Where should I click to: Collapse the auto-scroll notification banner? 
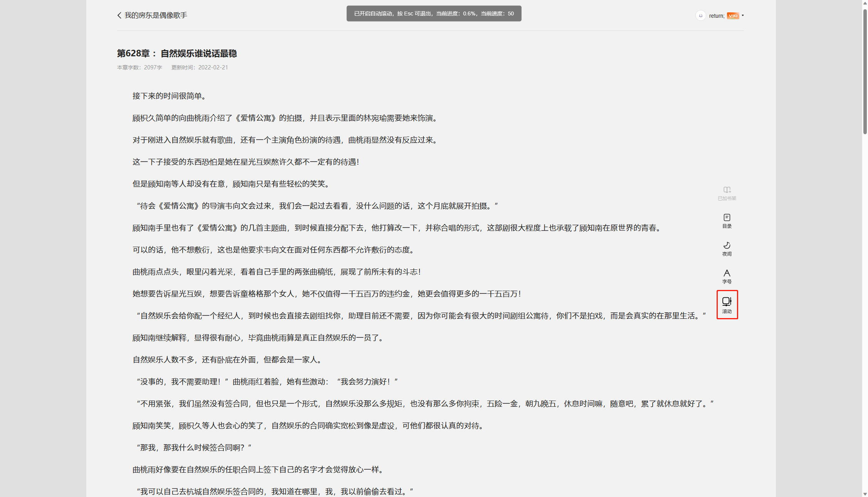click(434, 13)
